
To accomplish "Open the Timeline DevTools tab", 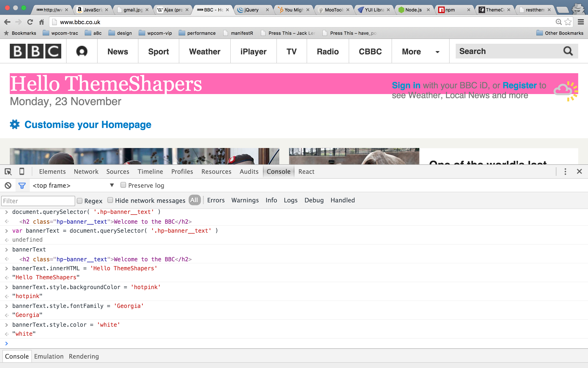I will (150, 172).
